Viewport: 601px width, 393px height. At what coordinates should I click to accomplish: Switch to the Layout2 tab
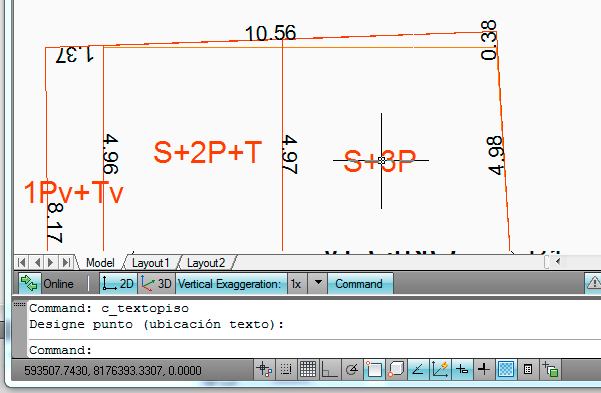click(206, 263)
